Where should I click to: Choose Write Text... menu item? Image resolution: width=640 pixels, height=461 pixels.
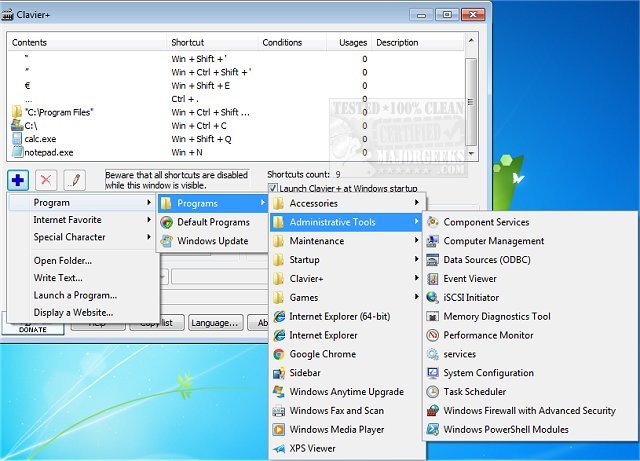tap(82, 278)
